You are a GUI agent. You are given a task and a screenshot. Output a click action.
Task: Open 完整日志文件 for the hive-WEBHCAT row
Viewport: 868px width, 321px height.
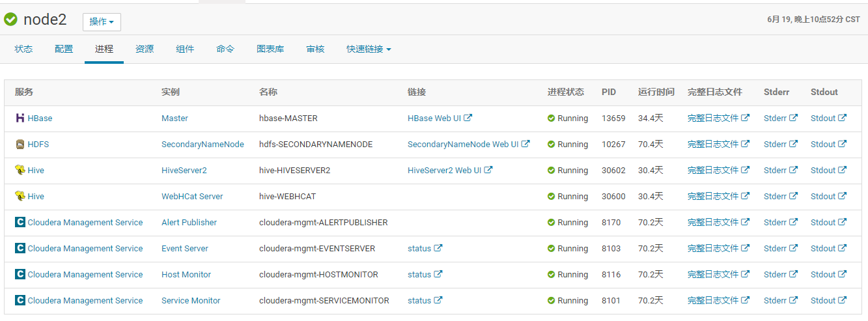718,197
